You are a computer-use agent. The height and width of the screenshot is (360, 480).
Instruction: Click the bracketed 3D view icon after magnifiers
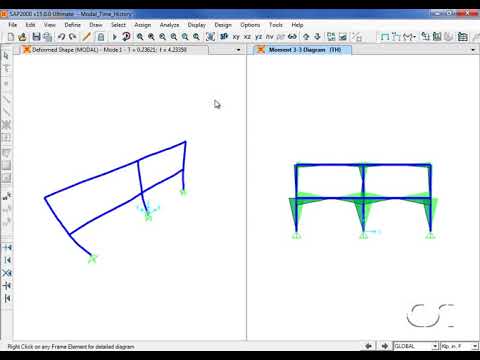210,37
